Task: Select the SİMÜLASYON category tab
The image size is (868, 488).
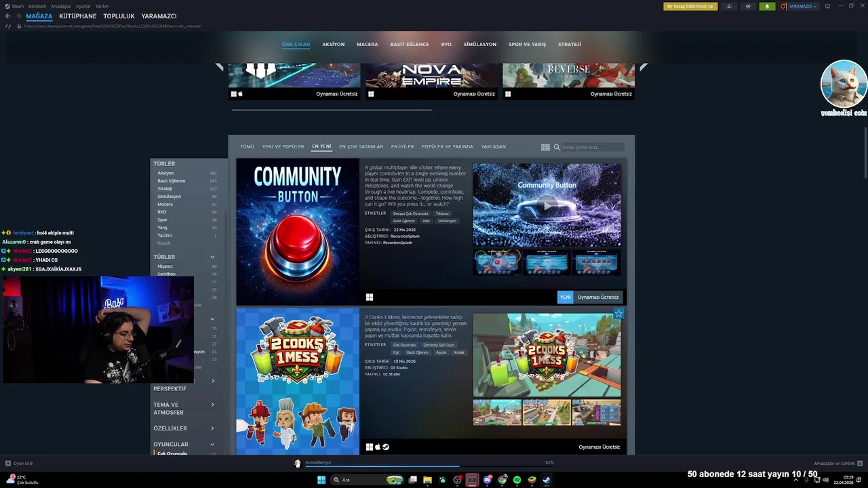Action: click(x=480, y=44)
